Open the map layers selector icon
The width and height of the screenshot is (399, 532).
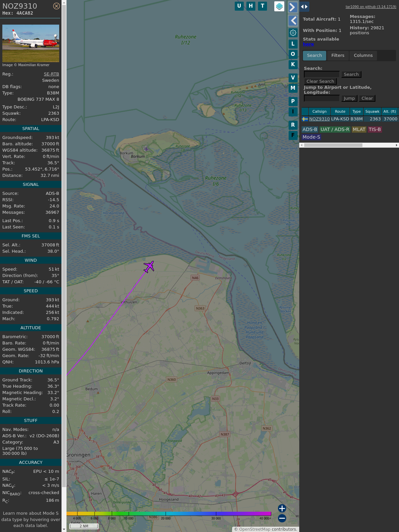click(279, 6)
